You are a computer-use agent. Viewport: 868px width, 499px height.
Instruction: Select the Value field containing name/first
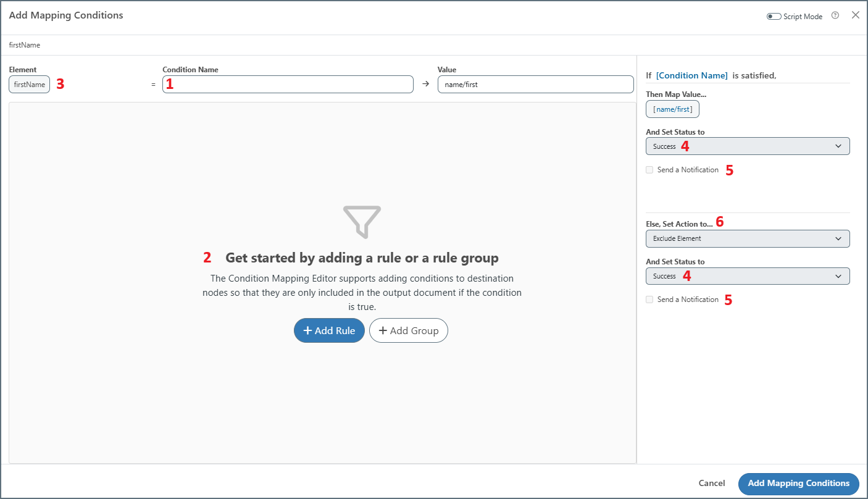coord(535,84)
